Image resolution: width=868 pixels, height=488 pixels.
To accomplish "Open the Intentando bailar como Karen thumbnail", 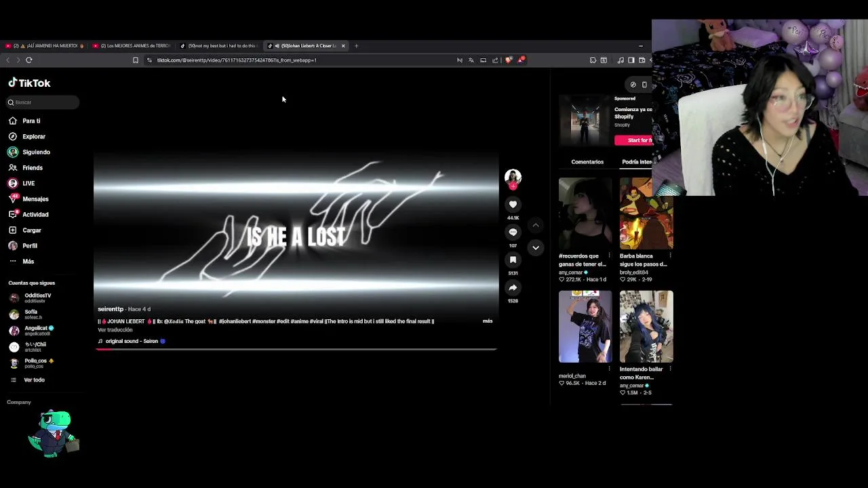I will pos(646,327).
